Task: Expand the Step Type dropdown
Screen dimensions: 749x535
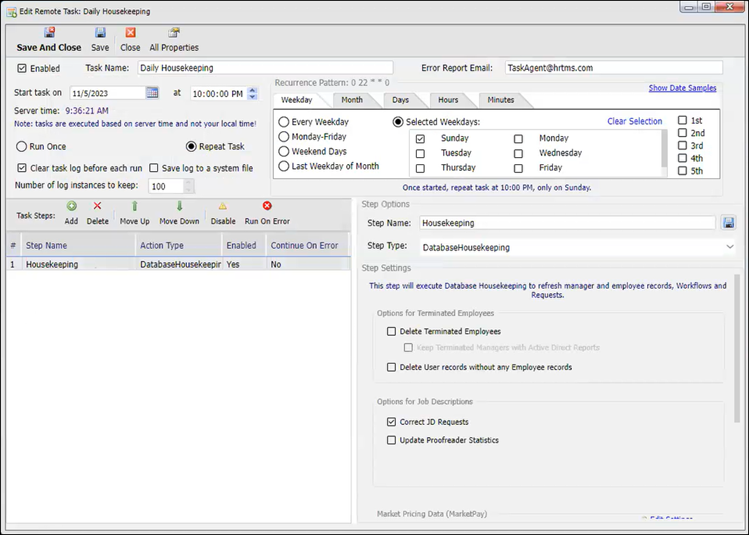Action: (729, 247)
